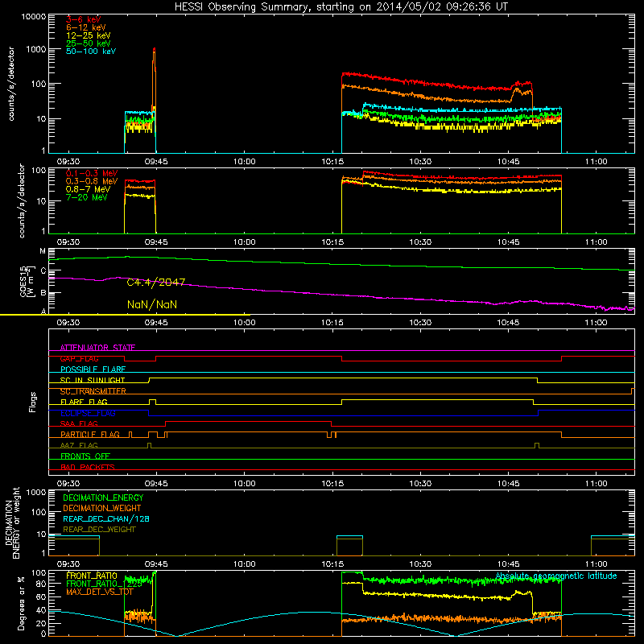644x644 pixels.
Task: Click the REAR_DEC_WEIGHT legend label
Action: click(99, 530)
